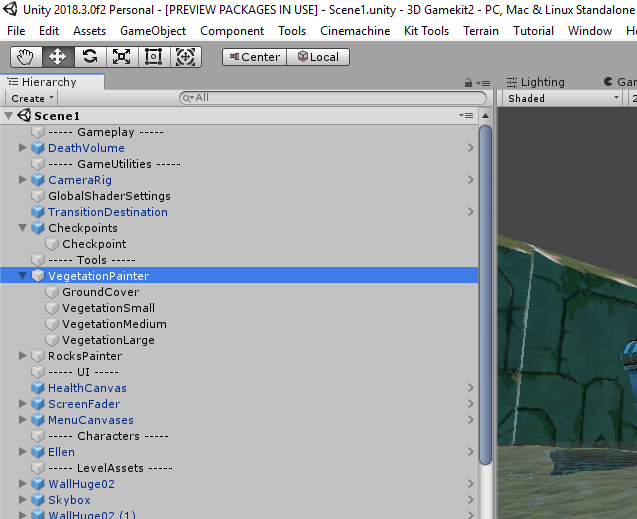Select the Hand tool
The height and width of the screenshot is (519, 637).
pos(26,57)
